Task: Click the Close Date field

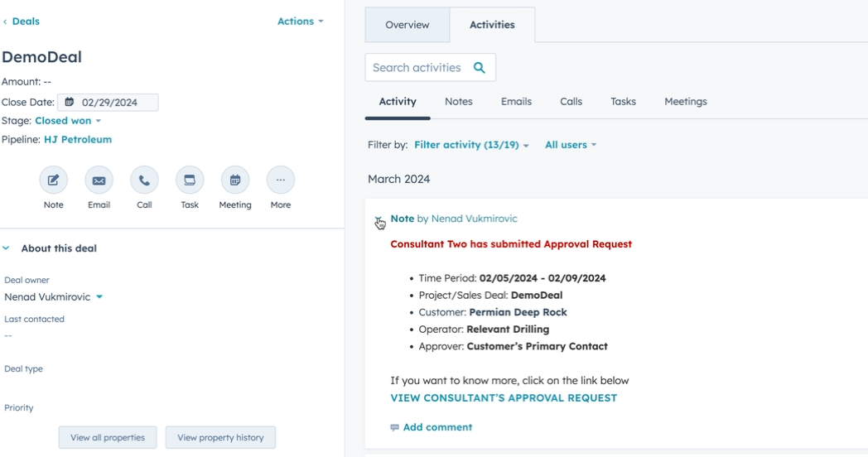Action: 108,103
